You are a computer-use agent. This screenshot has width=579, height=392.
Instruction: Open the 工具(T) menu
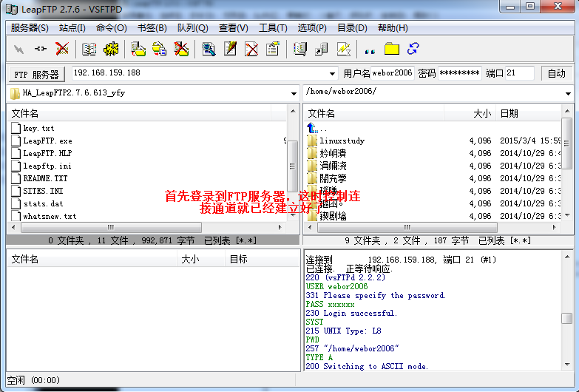click(273, 28)
